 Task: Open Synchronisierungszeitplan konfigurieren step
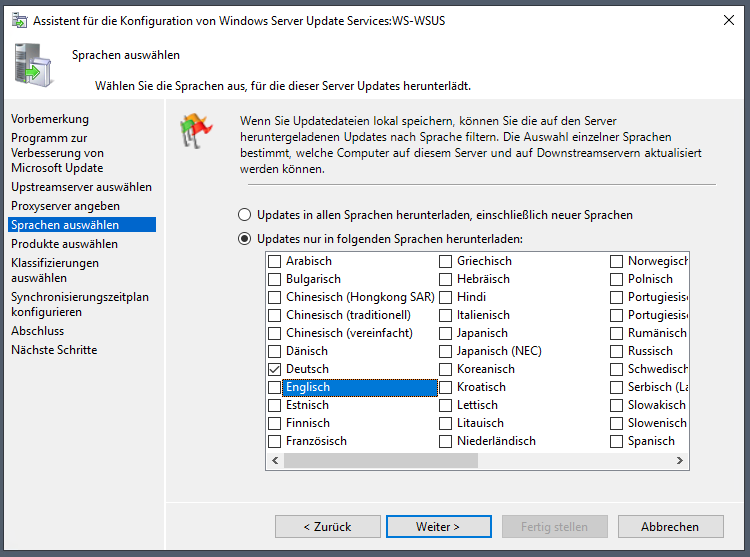coord(80,304)
